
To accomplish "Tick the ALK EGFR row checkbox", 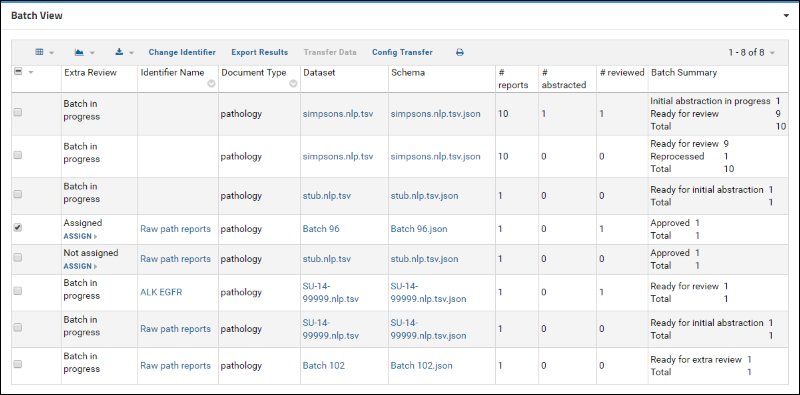I will [x=18, y=291].
